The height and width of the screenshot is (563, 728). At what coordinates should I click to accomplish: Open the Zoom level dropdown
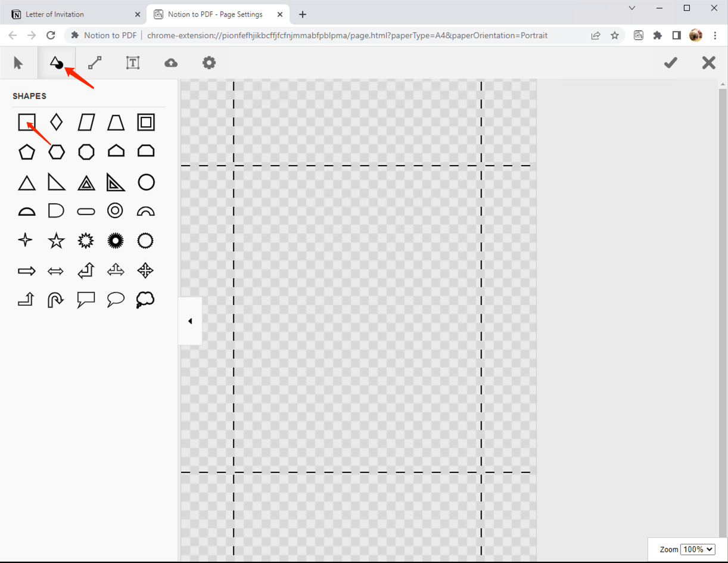pos(698,549)
